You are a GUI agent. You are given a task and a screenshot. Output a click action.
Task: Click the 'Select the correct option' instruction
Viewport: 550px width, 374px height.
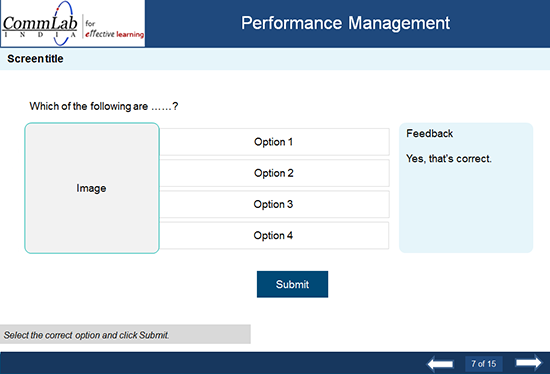click(86, 335)
